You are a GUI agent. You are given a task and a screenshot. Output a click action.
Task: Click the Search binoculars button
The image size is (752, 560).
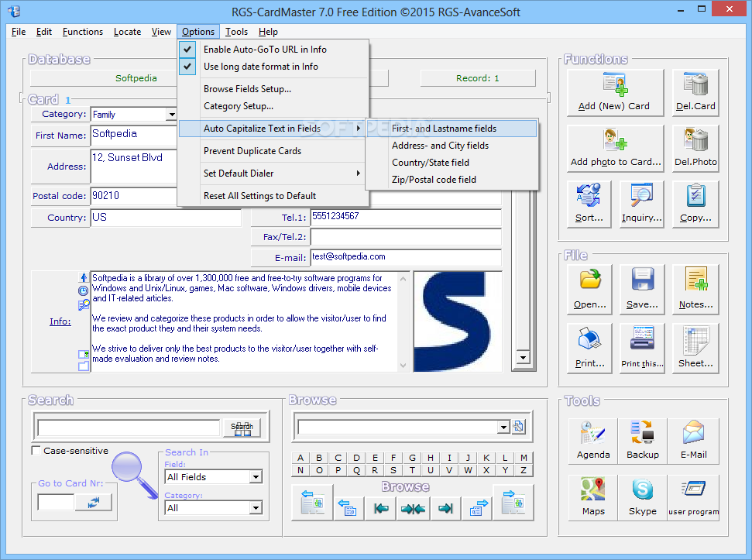pyautogui.click(x=242, y=428)
